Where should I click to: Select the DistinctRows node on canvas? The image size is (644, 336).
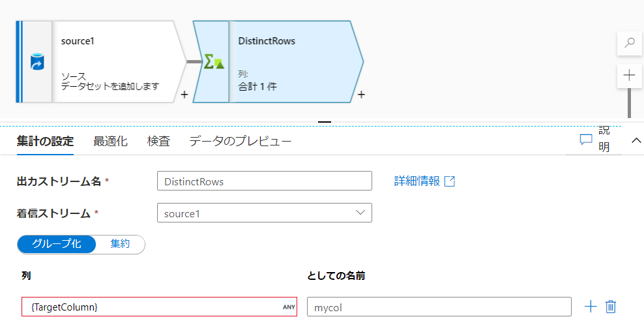coord(278,62)
